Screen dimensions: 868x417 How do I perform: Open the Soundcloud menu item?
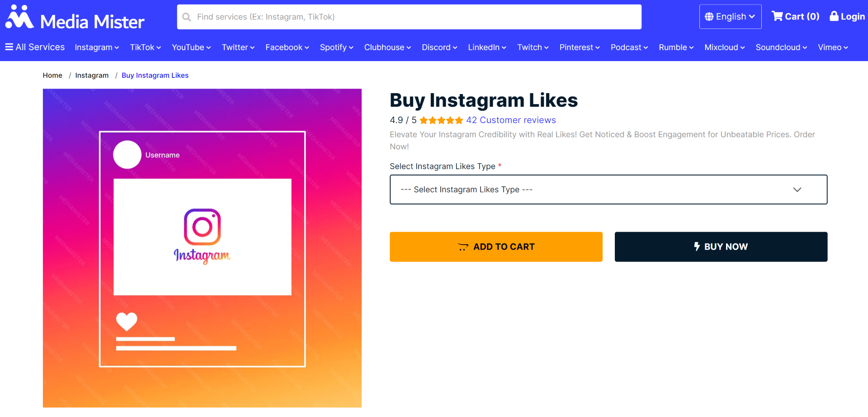(x=781, y=47)
